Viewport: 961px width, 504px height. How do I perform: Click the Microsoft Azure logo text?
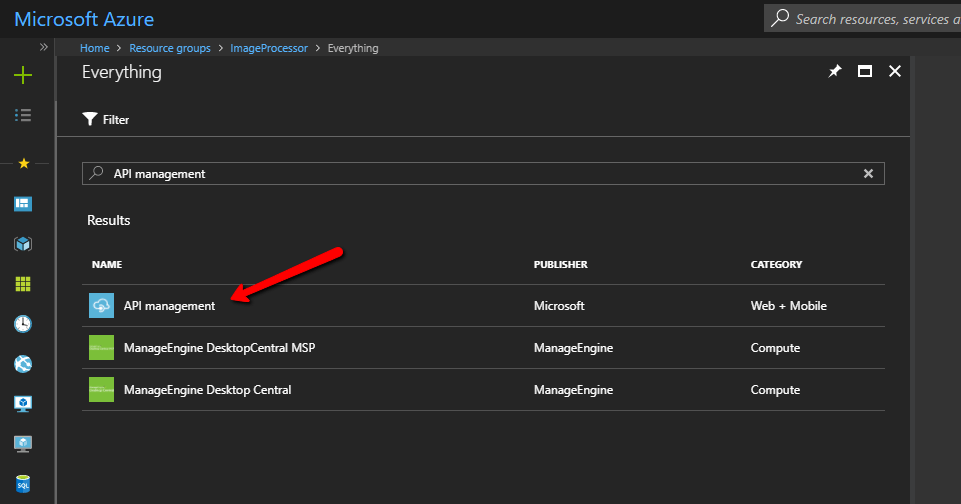84,19
